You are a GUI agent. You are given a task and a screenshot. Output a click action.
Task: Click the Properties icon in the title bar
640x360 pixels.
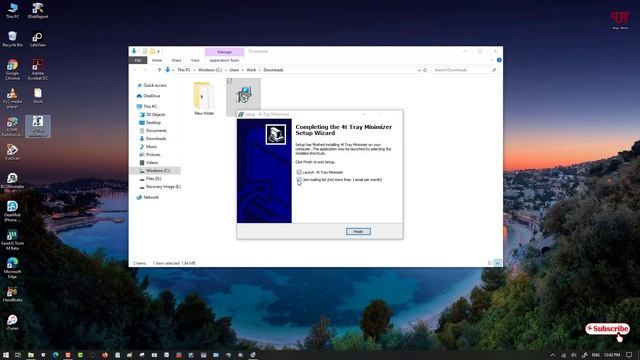pyautogui.click(x=144, y=51)
